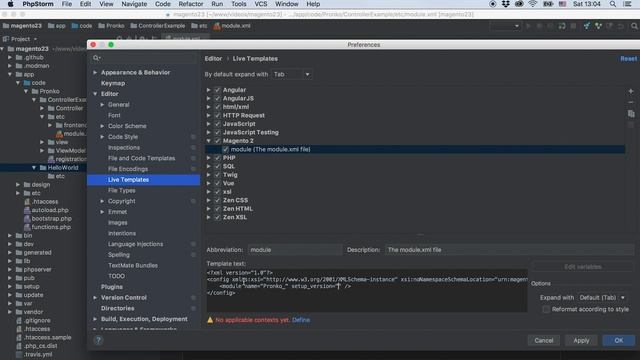This screenshot has width=640, height=360.
Task: Open the Tools menu
Action: click(239, 4)
